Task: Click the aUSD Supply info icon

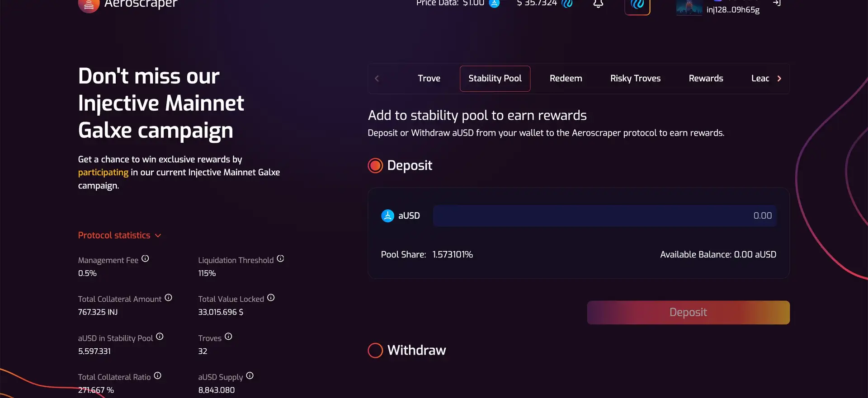Action: pyautogui.click(x=250, y=376)
